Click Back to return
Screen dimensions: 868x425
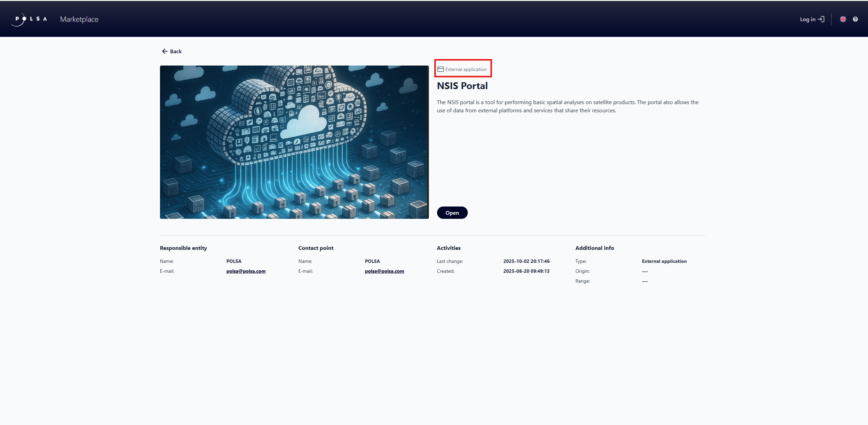[x=176, y=51]
